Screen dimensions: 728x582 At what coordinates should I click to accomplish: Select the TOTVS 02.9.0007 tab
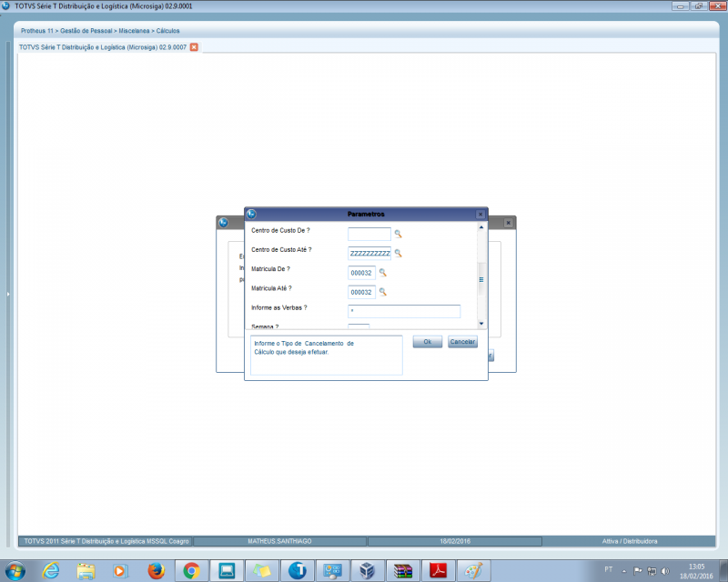pyautogui.click(x=103, y=47)
